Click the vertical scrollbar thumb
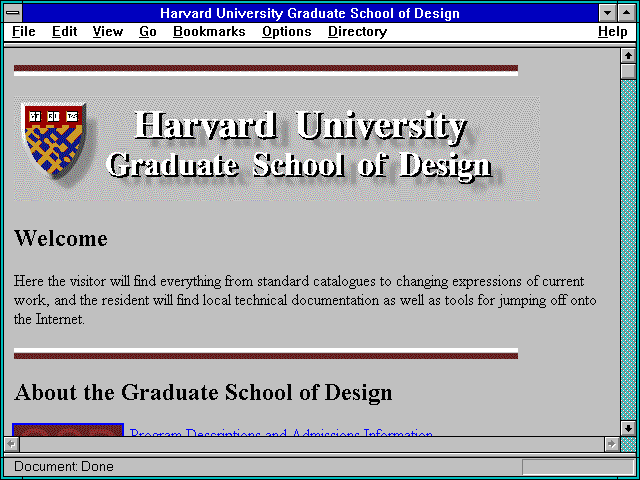Viewport: 640px width, 480px height. point(628,71)
